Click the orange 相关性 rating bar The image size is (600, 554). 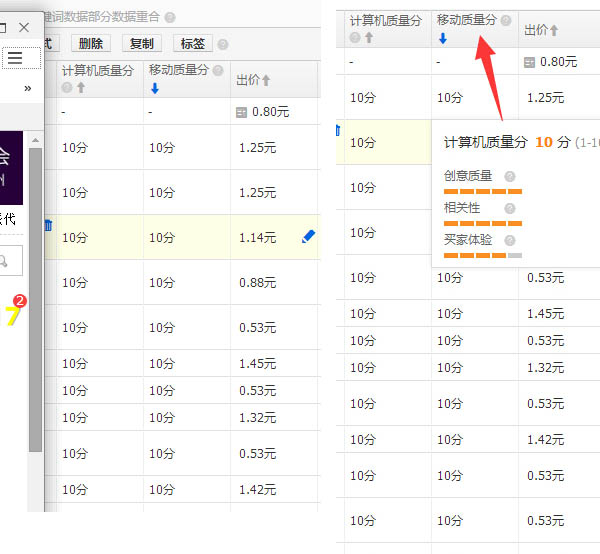coord(483,223)
